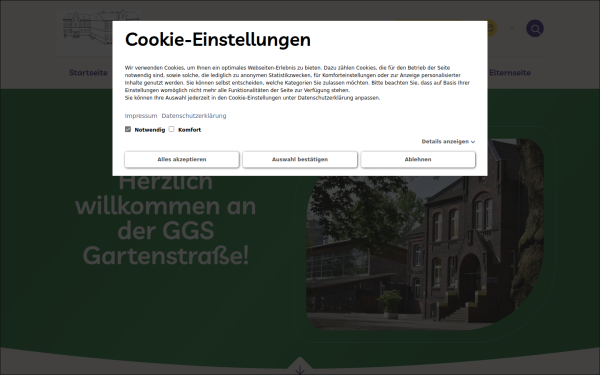Click the Alles akzeptieren button
Viewport: 600px width, 375px height.
tap(182, 159)
